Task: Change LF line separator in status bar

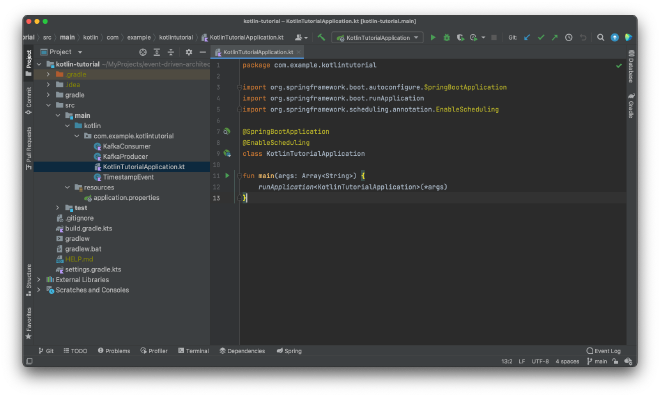Action: coord(522,361)
